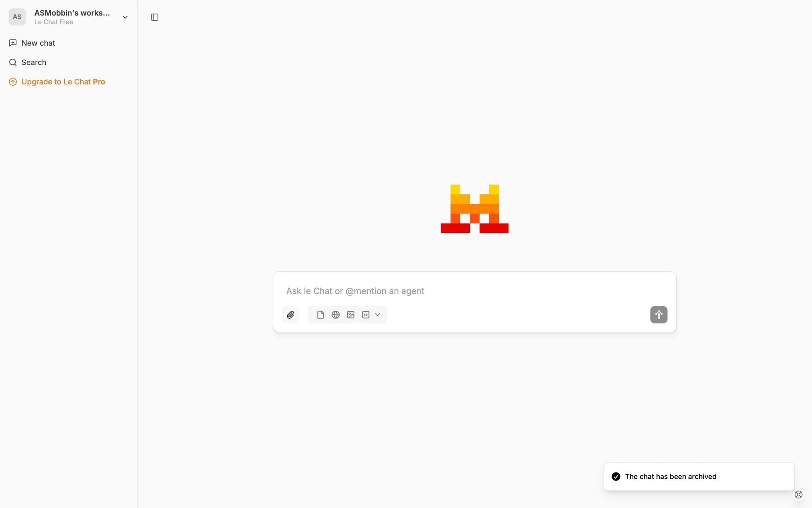Image resolution: width=812 pixels, height=508 pixels.
Task: Click the ASMobbin's workspace name
Action: coord(72,13)
